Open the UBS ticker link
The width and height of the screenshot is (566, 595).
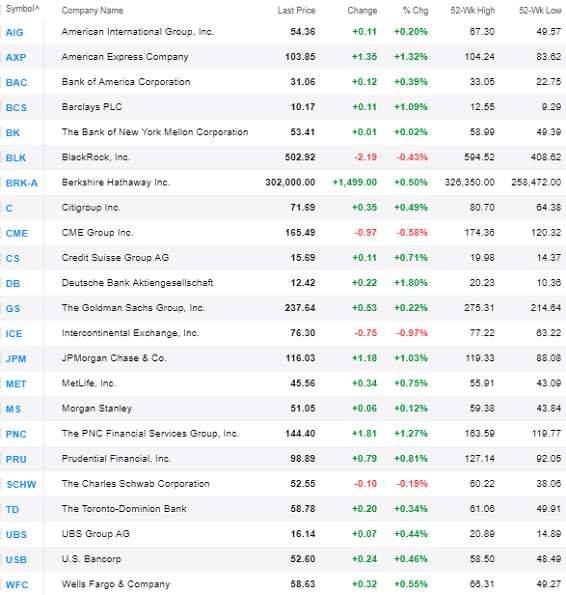(x=16, y=534)
